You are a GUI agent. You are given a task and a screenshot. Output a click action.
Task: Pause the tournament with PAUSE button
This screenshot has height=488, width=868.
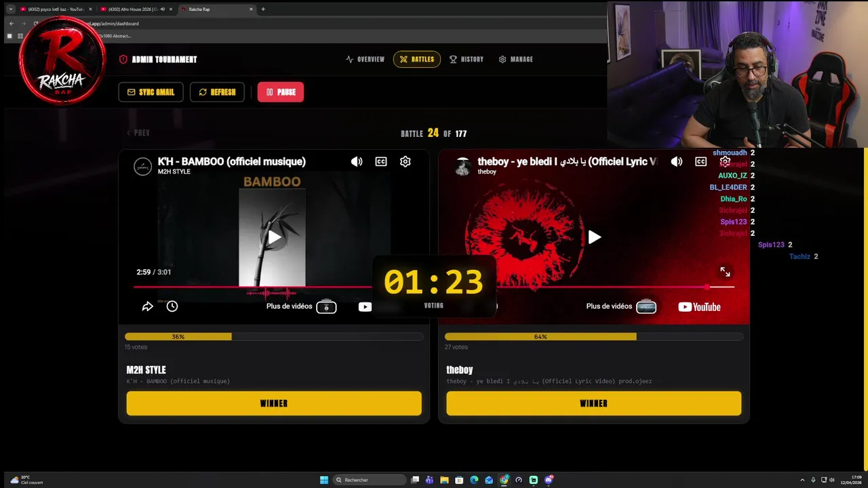[x=281, y=92]
